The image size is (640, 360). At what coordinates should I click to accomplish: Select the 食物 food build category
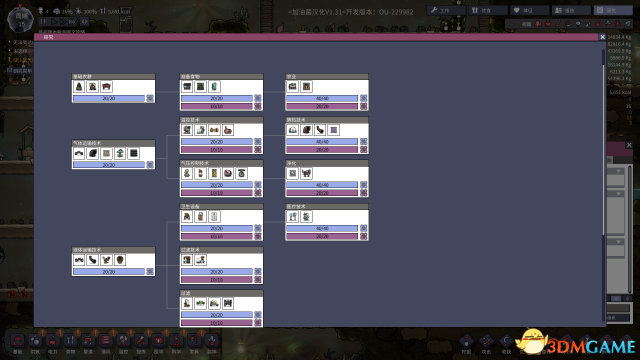coord(70,340)
